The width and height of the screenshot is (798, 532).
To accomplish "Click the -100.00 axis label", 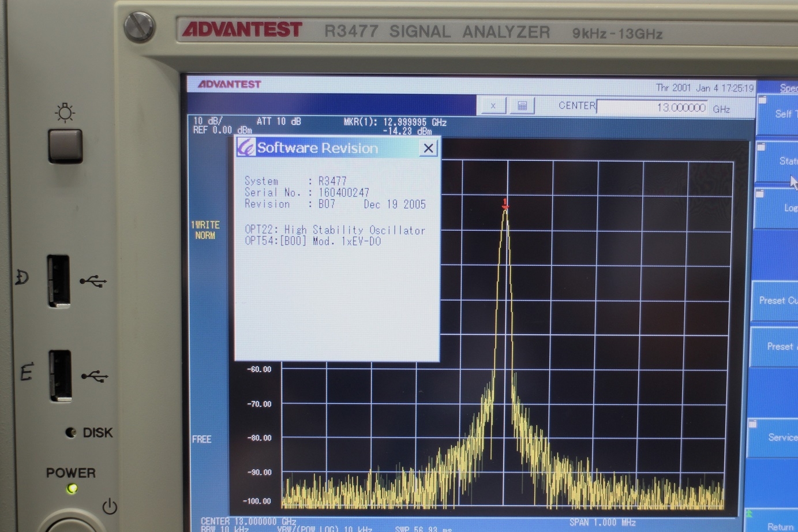I will coord(257,501).
